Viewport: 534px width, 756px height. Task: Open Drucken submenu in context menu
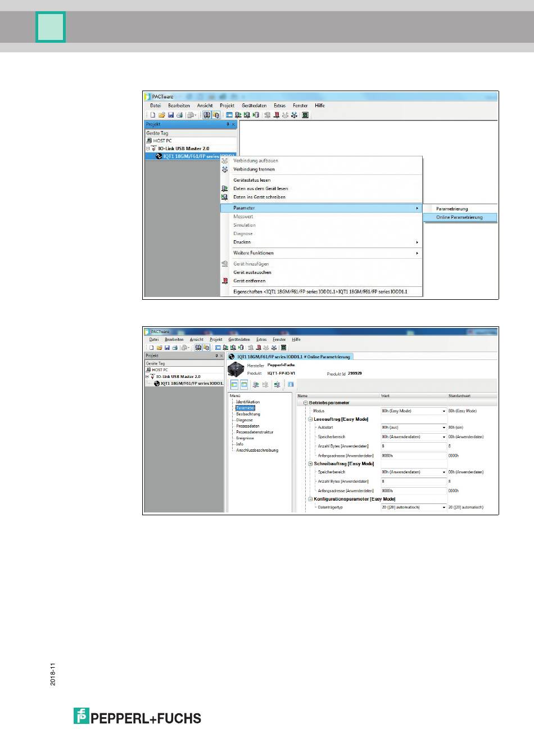point(321,242)
